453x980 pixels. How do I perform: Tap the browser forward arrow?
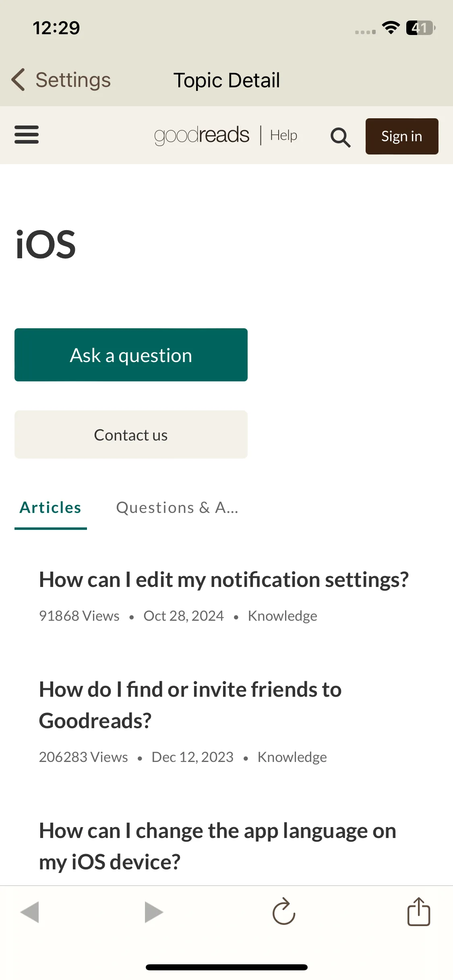(x=154, y=912)
